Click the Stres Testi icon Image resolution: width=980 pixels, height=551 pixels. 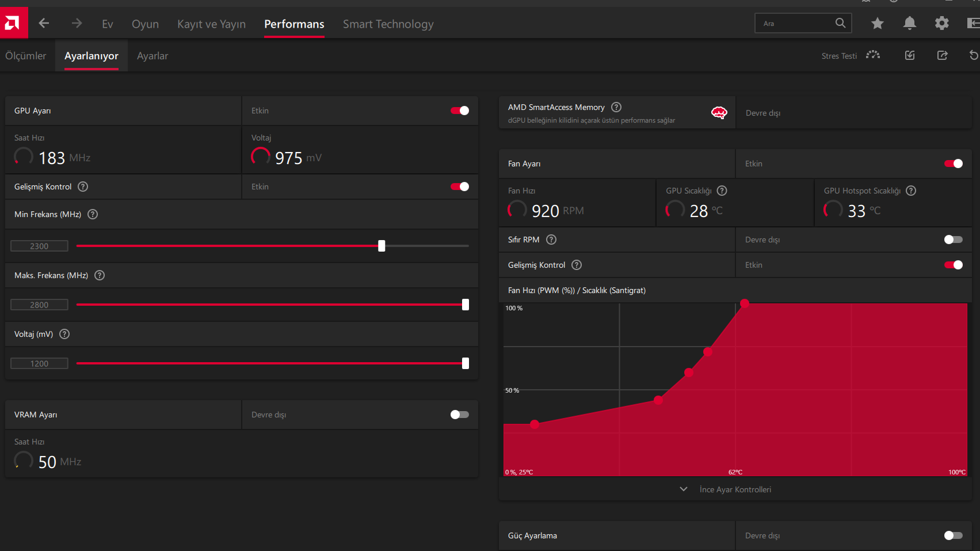[873, 55]
